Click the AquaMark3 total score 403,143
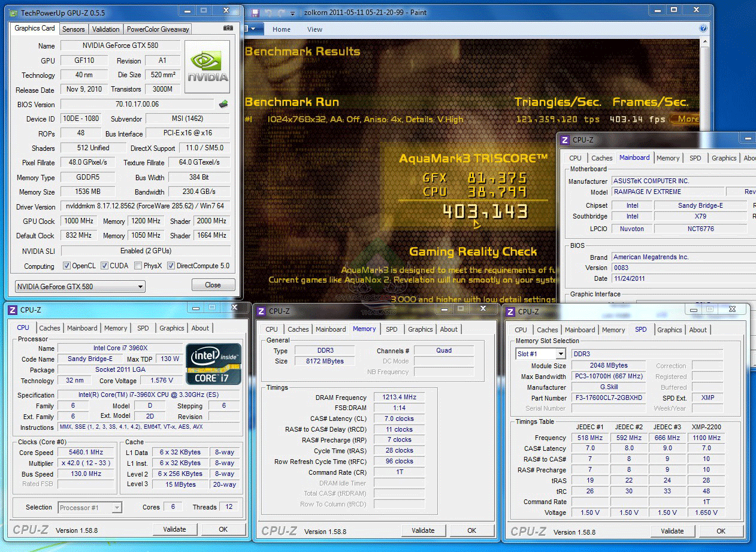Image resolution: width=756 pixels, height=552 pixels. pyautogui.click(x=485, y=211)
